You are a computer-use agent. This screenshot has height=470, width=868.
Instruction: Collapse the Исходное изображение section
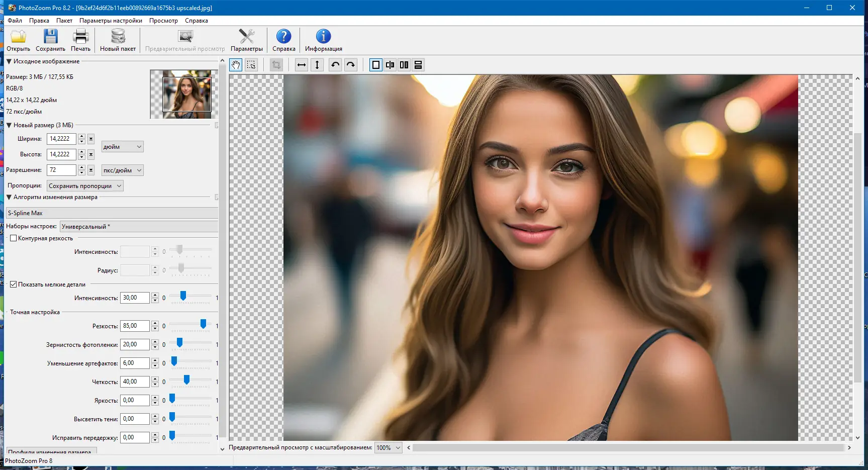(x=9, y=61)
